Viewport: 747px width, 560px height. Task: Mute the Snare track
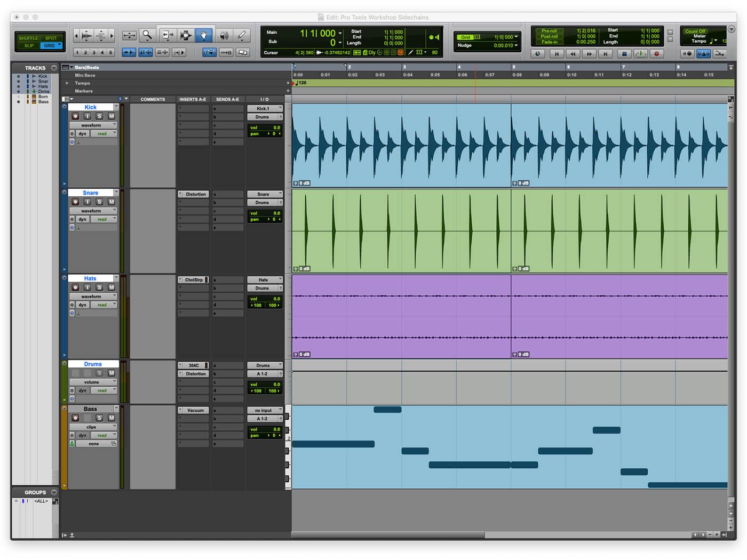[112, 202]
